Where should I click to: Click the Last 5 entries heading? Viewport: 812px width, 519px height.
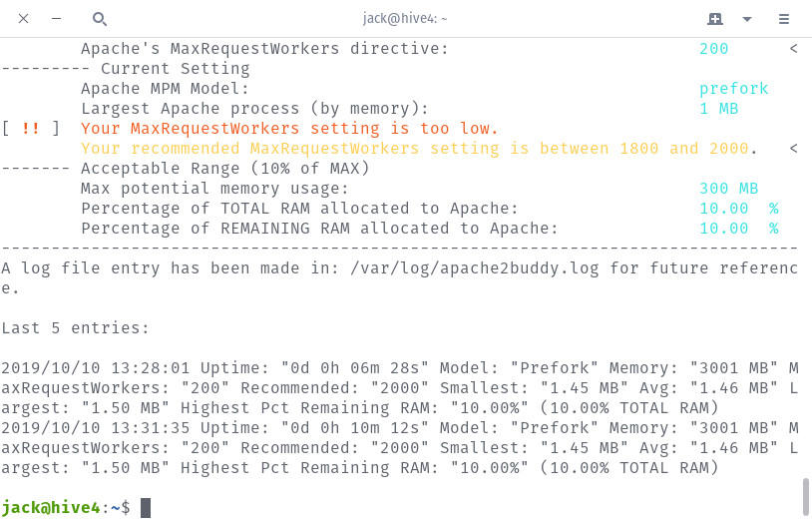[75, 328]
